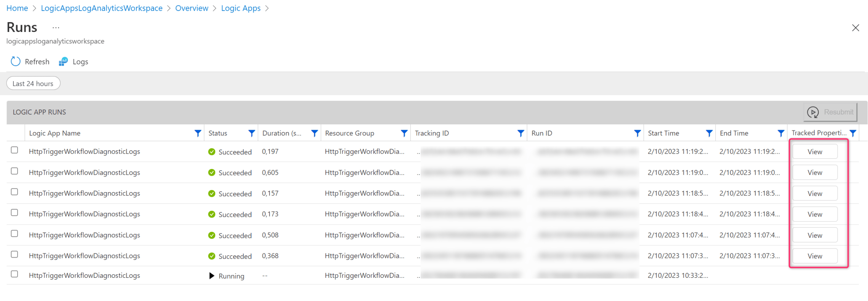
Task: Filter the Tracking ID column
Action: click(520, 133)
